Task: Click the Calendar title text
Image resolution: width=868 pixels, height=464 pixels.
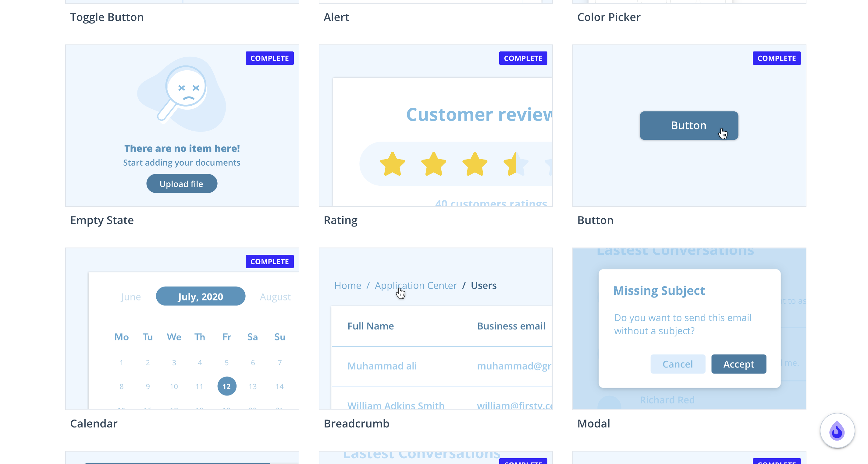Action: coord(94,423)
